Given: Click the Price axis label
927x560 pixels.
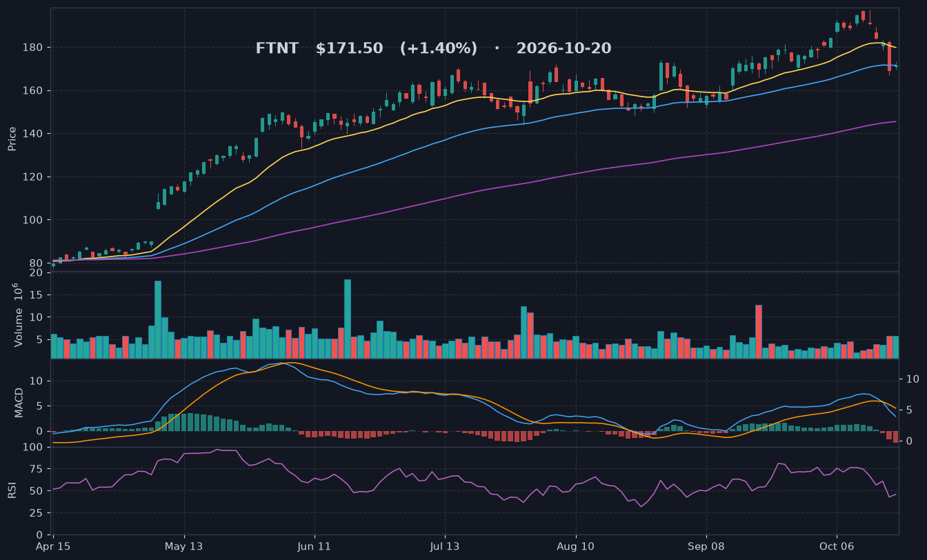Looking at the screenshot, I should pyautogui.click(x=12, y=139).
